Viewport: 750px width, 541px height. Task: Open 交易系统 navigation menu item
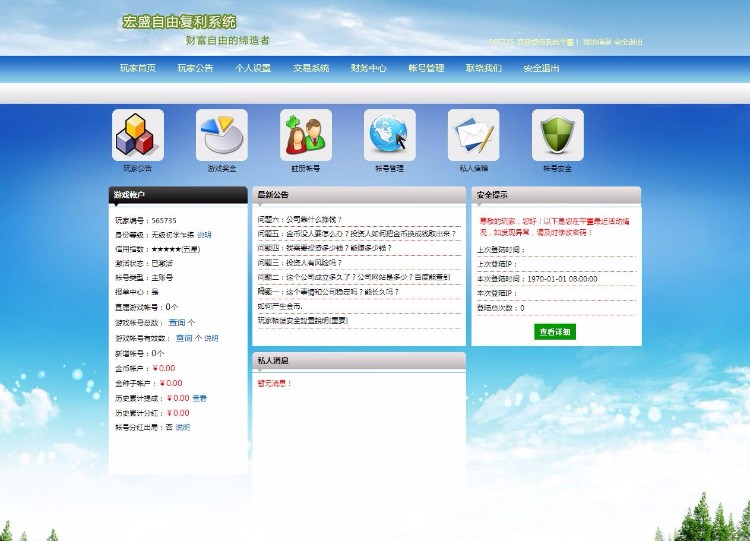311,68
